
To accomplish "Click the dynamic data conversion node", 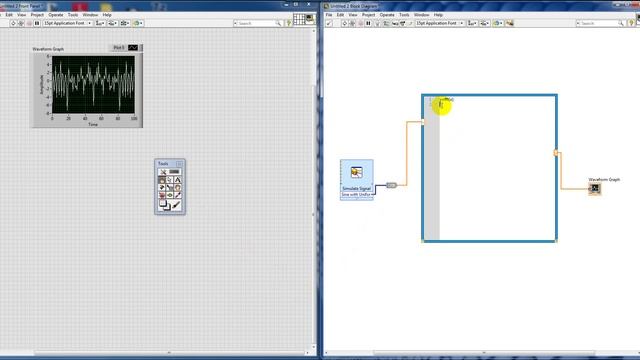I will (391, 185).
